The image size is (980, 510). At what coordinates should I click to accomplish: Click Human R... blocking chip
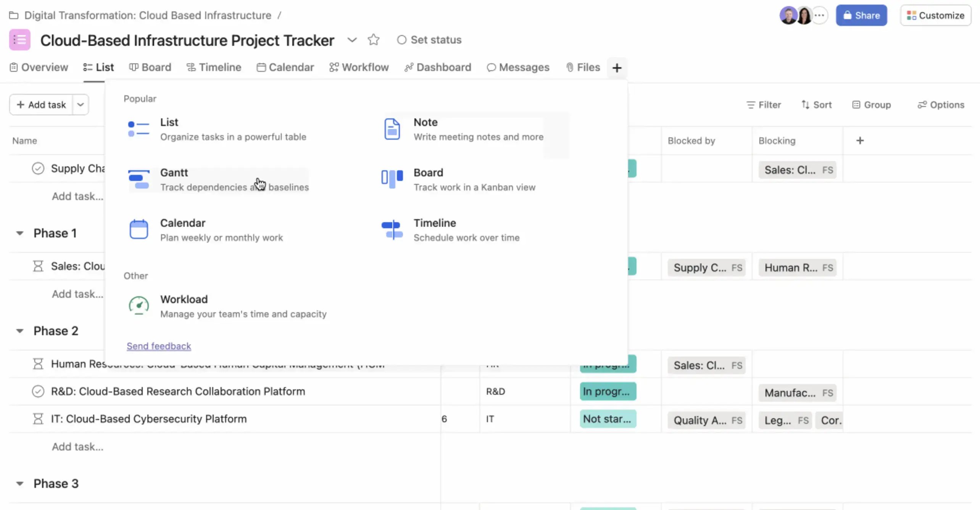(798, 268)
